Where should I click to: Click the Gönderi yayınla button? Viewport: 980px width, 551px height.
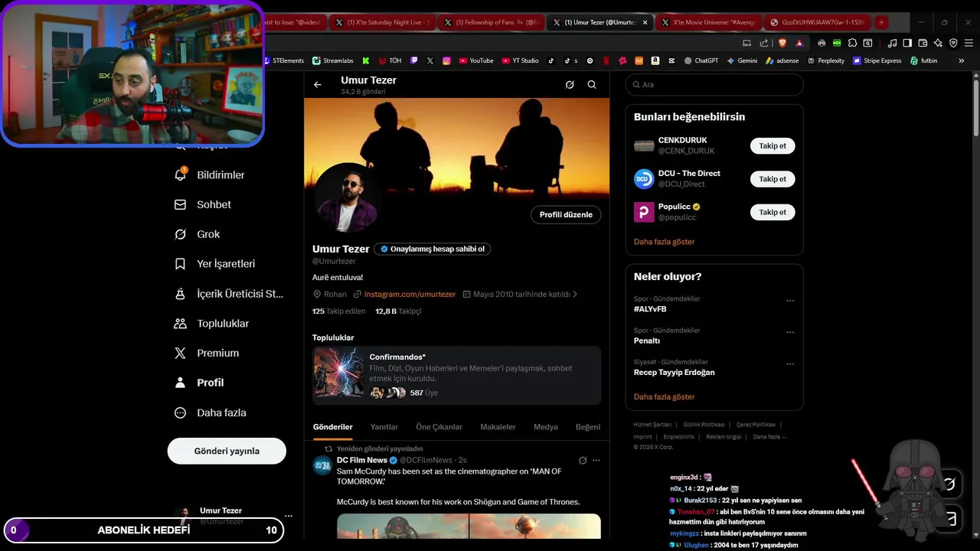pos(227,451)
